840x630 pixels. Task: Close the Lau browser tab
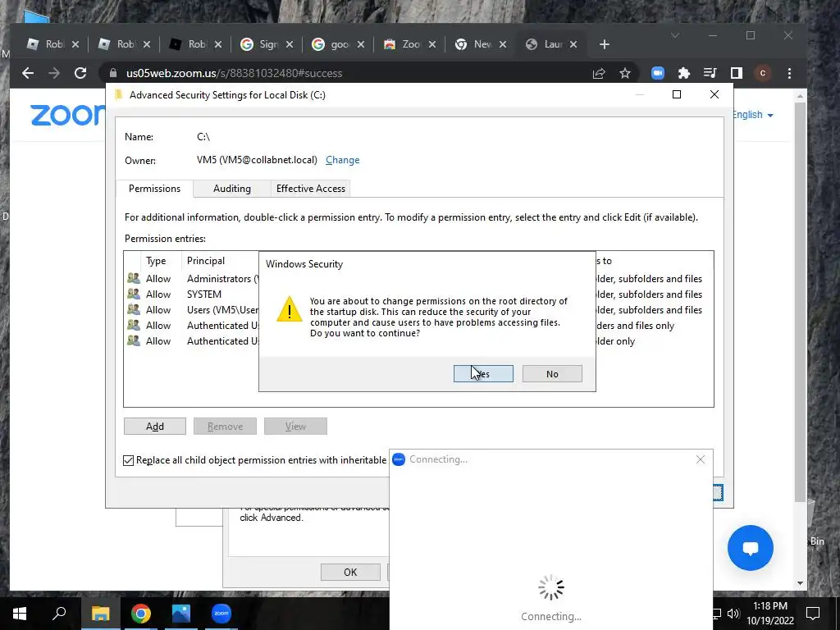(573, 44)
